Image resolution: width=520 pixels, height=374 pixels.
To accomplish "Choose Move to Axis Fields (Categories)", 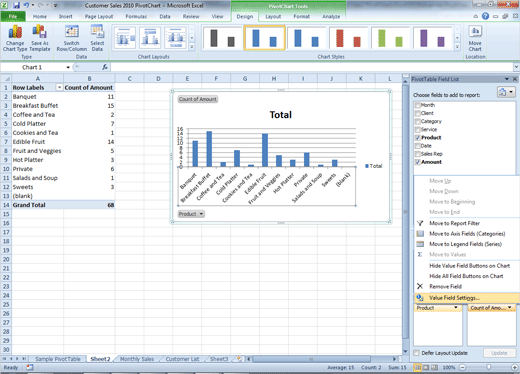I will pyautogui.click(x=467, y=234).
